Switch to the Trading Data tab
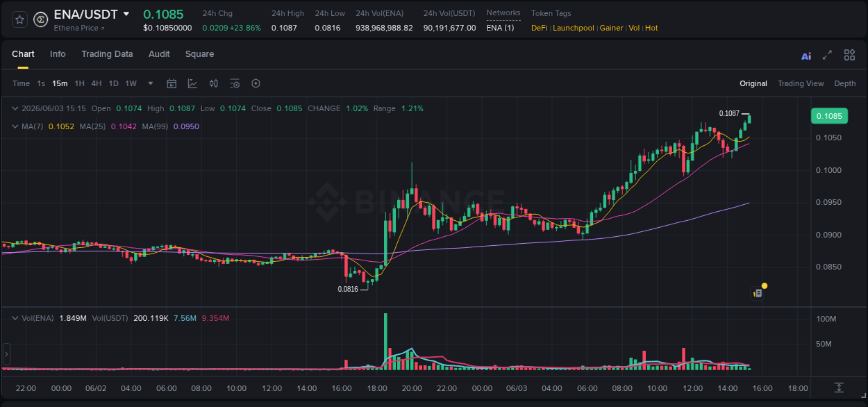Viewport: 868px width, 407px height. click(107, 54)
